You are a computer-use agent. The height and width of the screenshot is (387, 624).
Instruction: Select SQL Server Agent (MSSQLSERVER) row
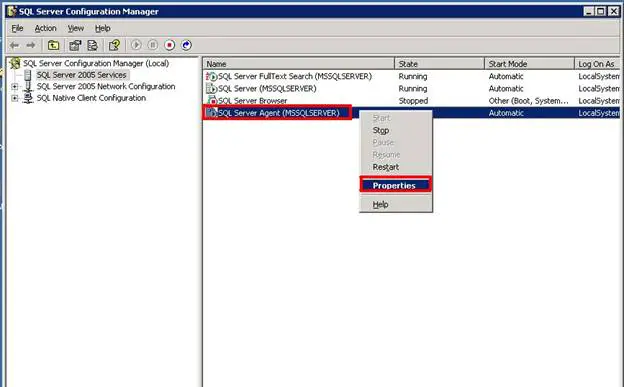[411, 113]
